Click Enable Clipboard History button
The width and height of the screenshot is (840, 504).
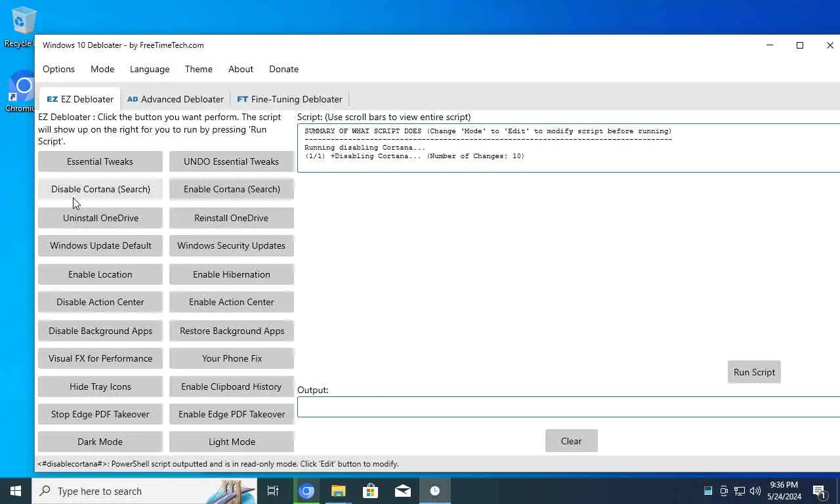(231, 387)
